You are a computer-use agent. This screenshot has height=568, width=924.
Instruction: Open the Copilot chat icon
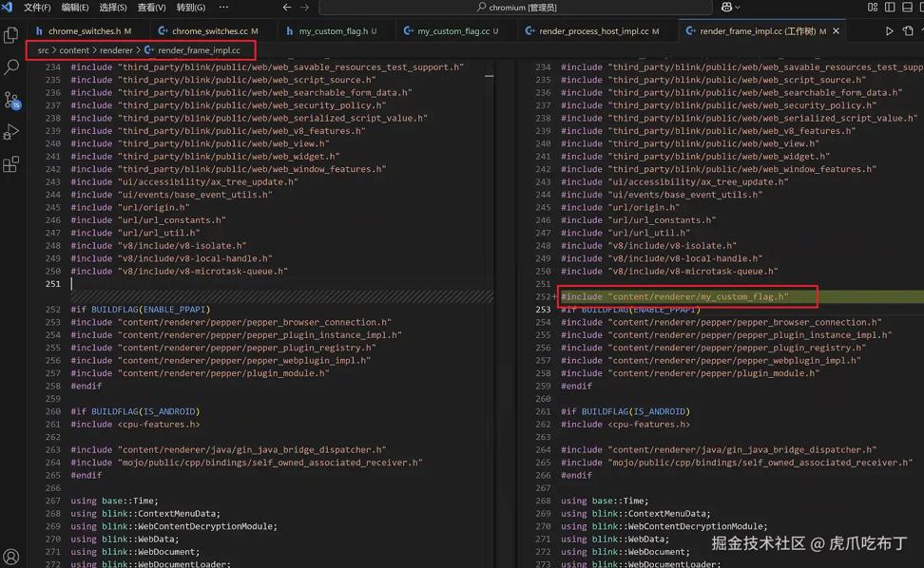click(x=726, y=7)
